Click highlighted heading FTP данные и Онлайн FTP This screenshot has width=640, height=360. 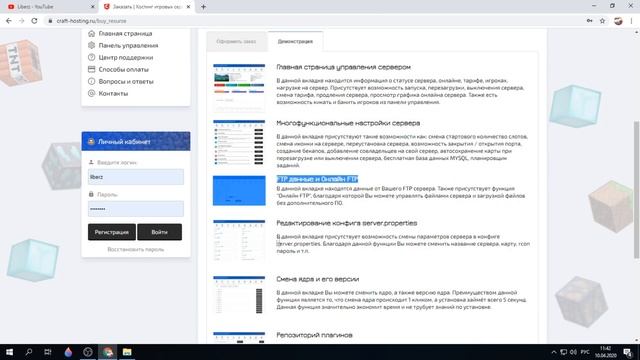point(317,179)
